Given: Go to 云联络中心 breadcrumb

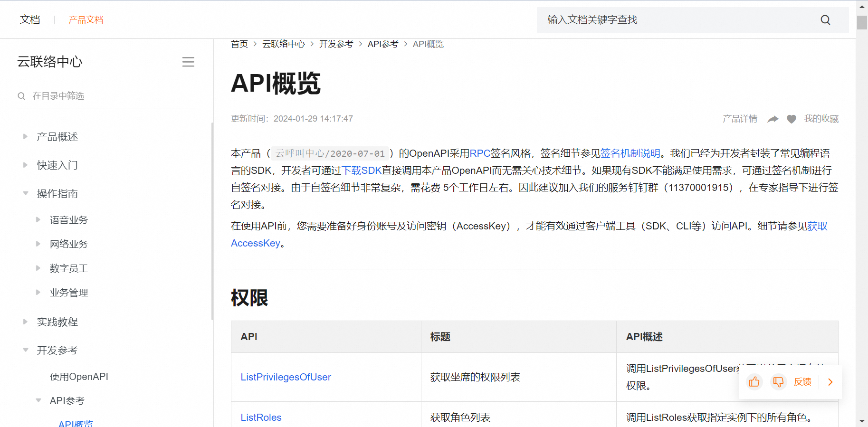Looking at the screenshot, I should [x=284, y=44].
